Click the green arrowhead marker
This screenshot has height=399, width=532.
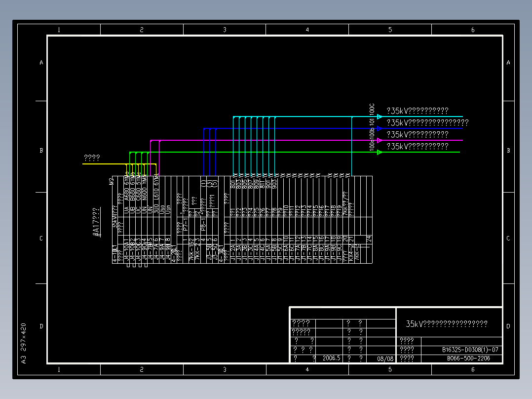point(380,152)
